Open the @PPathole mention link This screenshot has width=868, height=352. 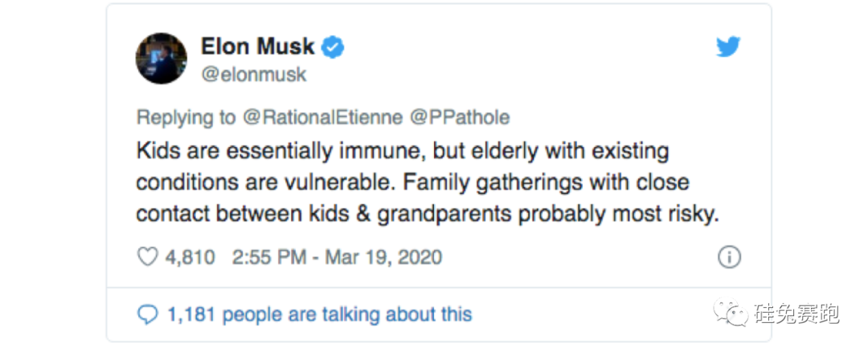click(460, 117)
